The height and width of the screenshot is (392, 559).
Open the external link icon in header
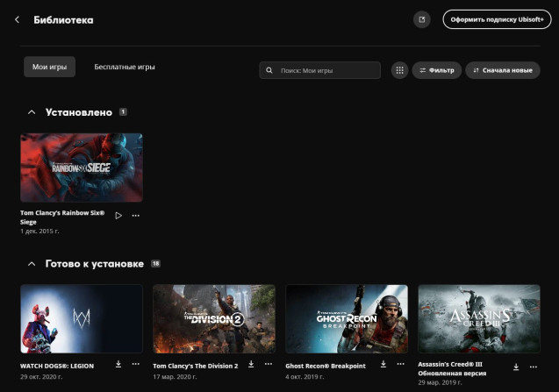422,19
